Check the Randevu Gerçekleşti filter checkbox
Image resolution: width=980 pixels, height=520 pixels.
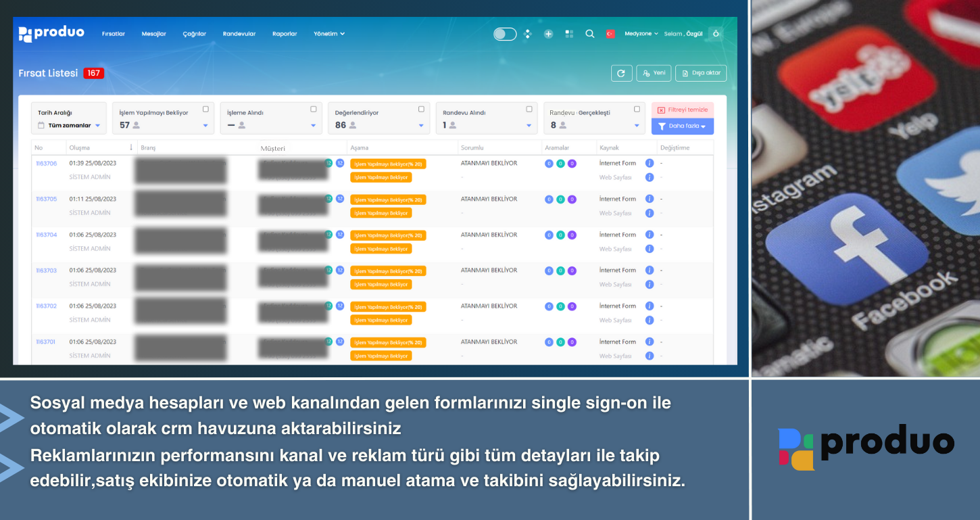[x=637, y=109]
